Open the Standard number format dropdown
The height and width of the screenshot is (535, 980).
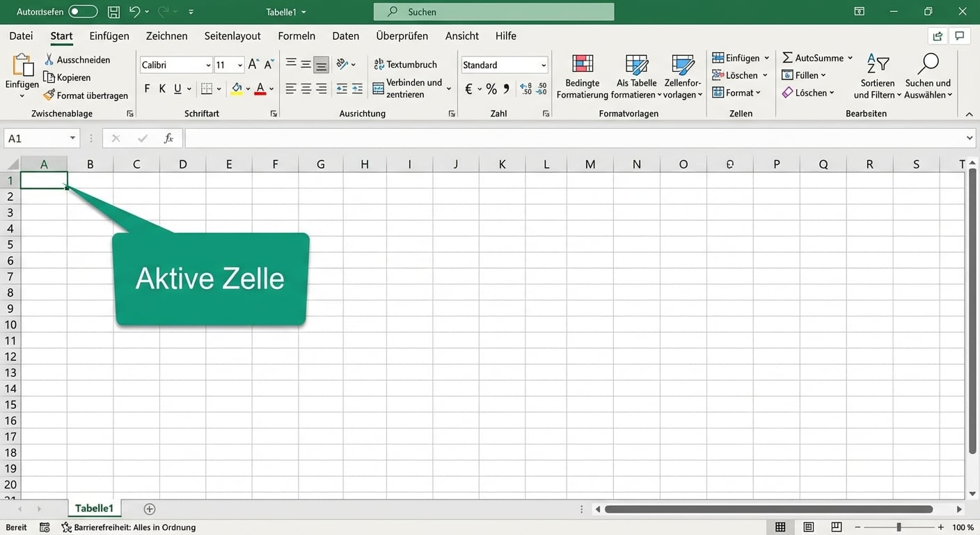coord(544,65)
